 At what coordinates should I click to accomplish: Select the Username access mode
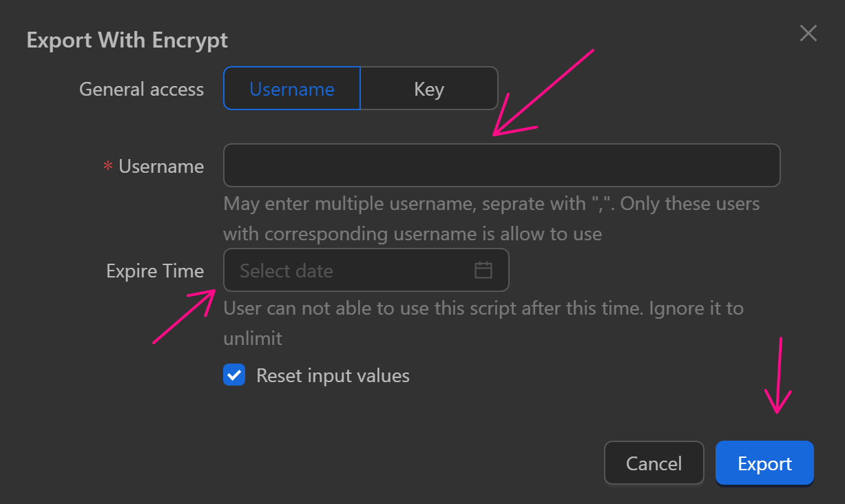(291, 88)
